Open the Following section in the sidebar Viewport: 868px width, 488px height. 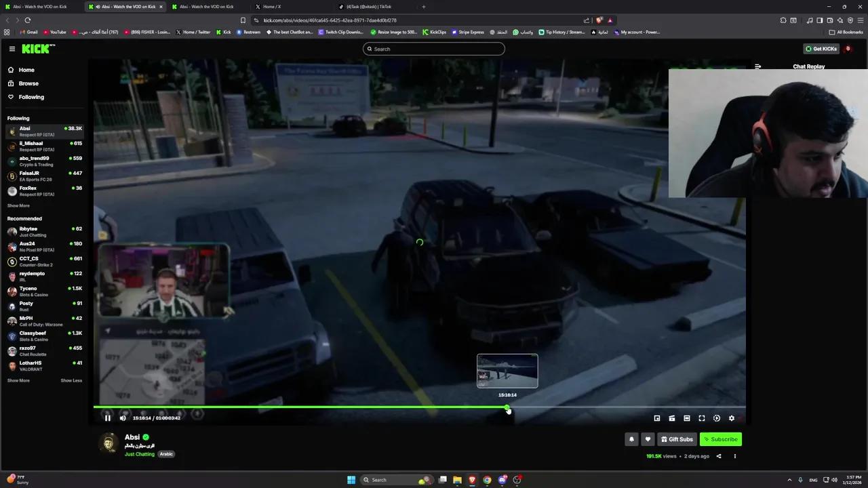tap(31, 97)
